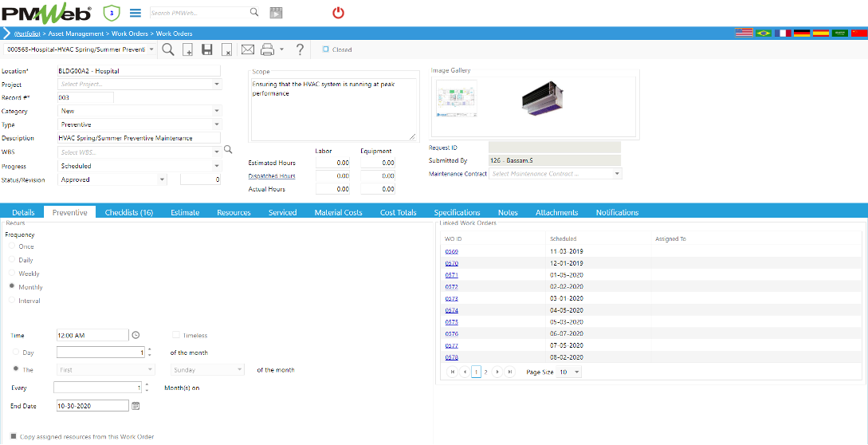Open the hamburger main menu
868x445 pixels.
coord(135,12)
